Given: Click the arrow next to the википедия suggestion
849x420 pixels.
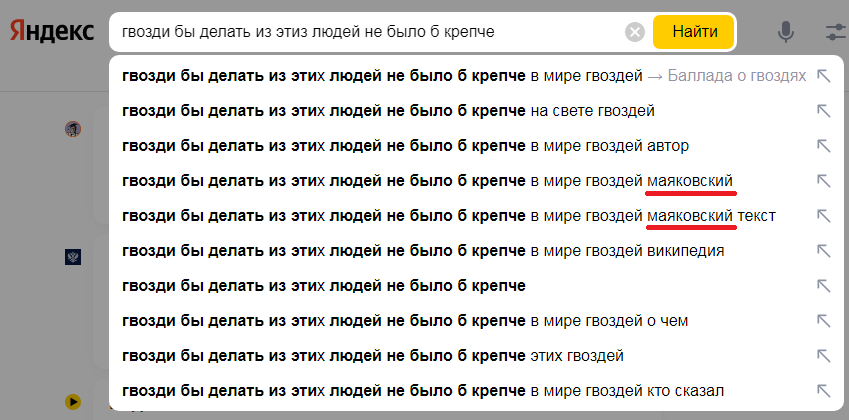Looking at the screenshot, I should tap(823, 250).
